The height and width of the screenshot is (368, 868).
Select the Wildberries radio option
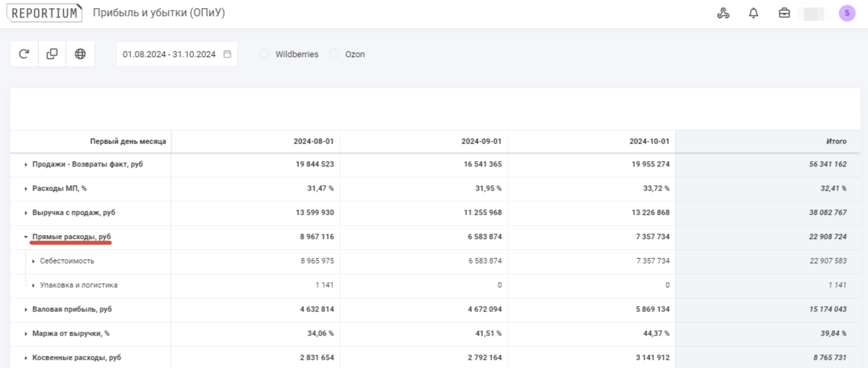pos(264,54)
